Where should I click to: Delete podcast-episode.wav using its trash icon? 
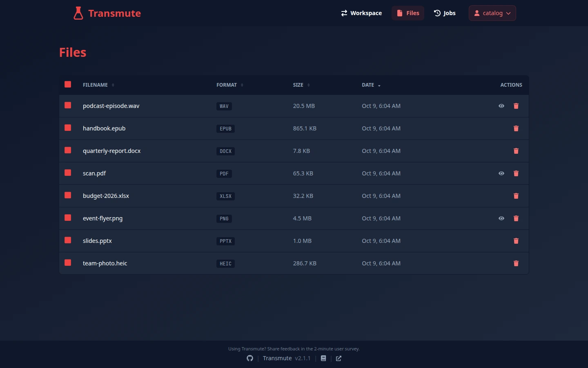[516, 106]
